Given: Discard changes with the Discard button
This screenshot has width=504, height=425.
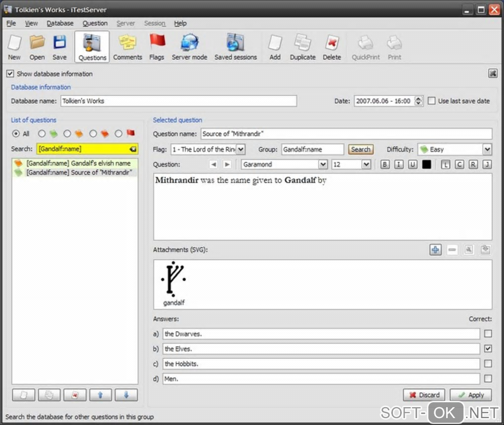Looking at the screenshot, I should [x=424, y=395].
